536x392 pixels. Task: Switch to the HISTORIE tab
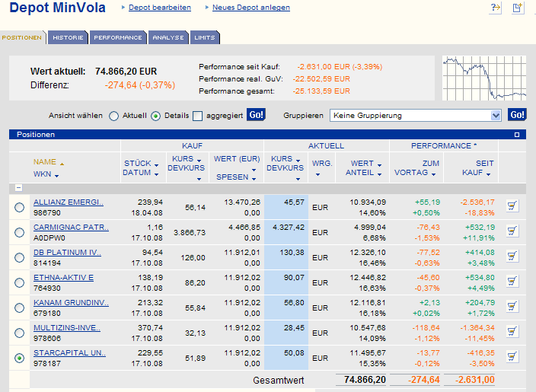coord(68,37)
